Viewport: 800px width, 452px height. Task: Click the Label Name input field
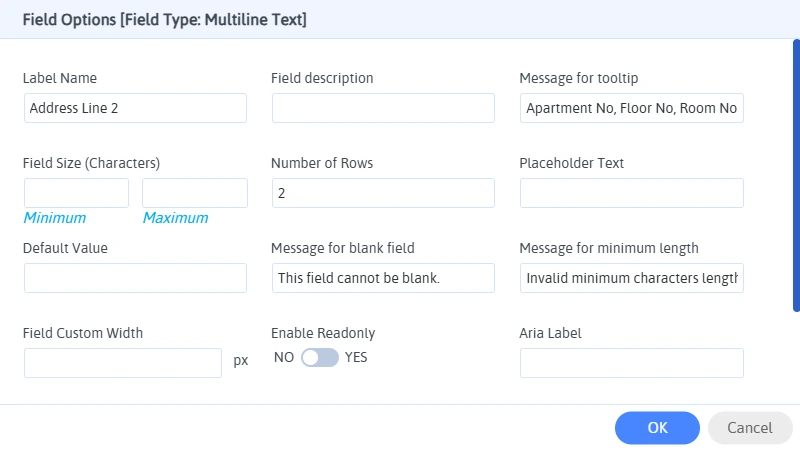[x=135, y=108]
